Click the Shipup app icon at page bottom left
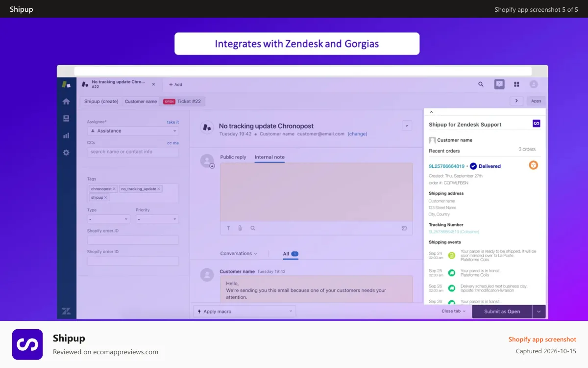588x368 pixels. coord(27,344)
